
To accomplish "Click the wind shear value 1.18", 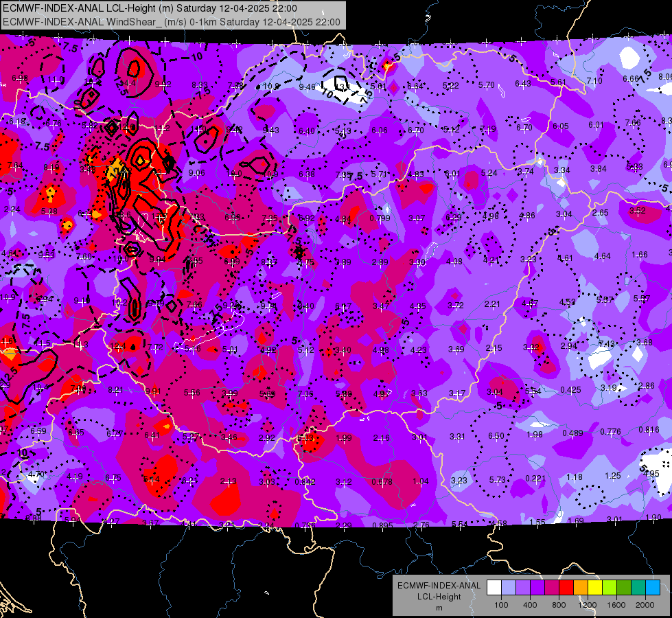I will [575, 477].
